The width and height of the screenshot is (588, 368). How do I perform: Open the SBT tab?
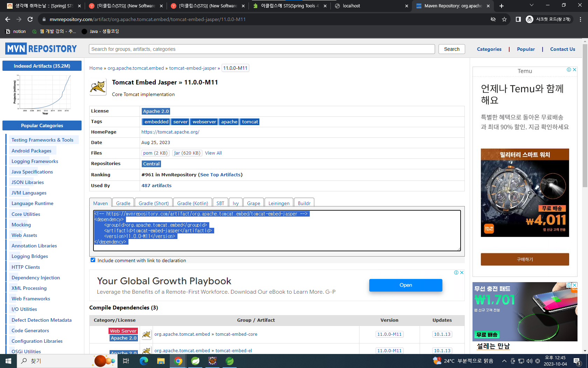tap(220, 203)
